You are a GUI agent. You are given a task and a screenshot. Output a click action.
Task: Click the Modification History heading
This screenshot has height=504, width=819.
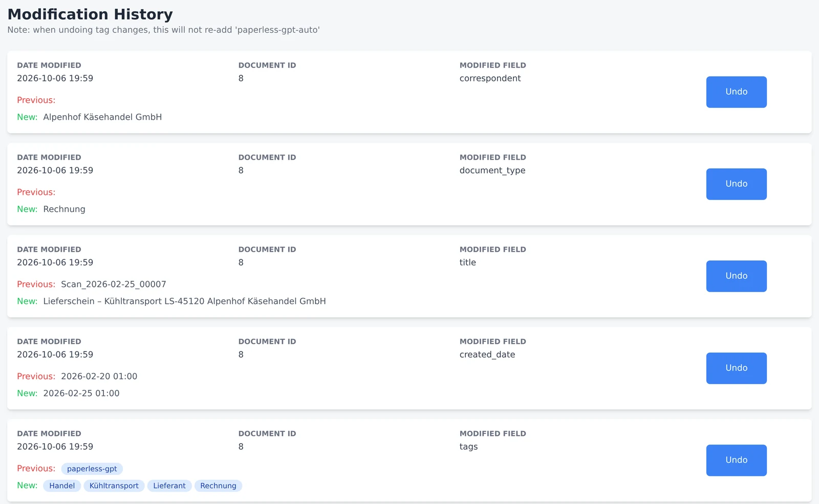[90, 14]
